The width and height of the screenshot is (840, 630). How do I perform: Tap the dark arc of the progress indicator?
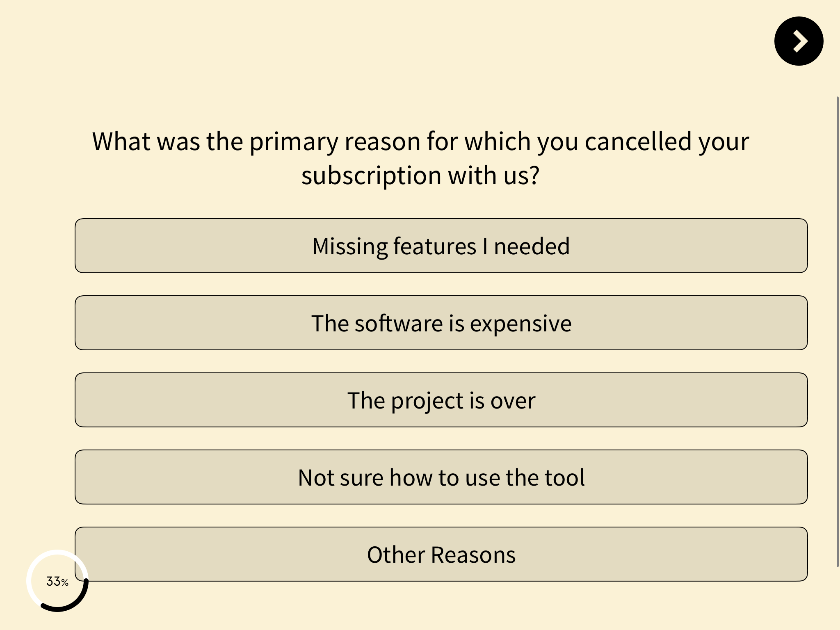78,601
